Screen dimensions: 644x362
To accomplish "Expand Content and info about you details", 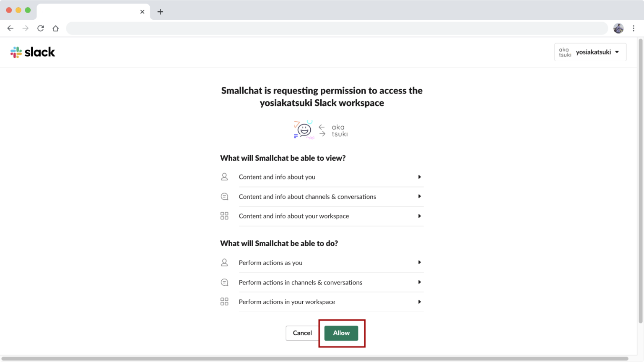I will point(419,177).
